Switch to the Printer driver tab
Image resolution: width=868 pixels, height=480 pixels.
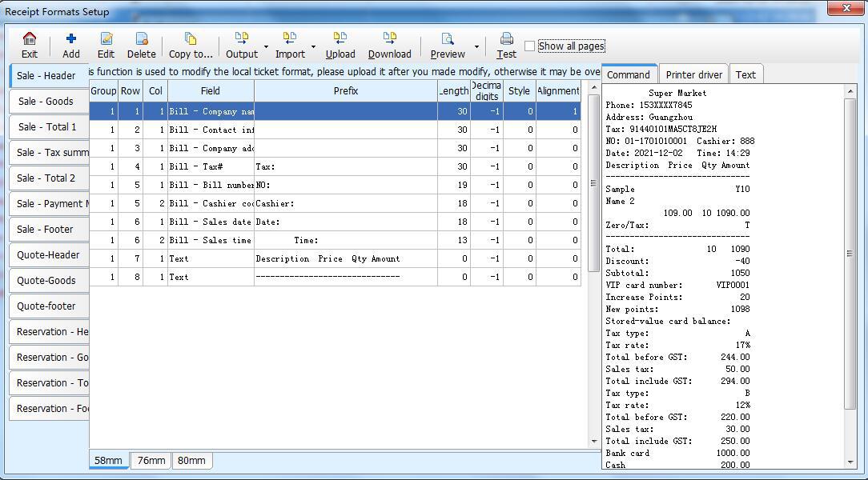(693, 74)
